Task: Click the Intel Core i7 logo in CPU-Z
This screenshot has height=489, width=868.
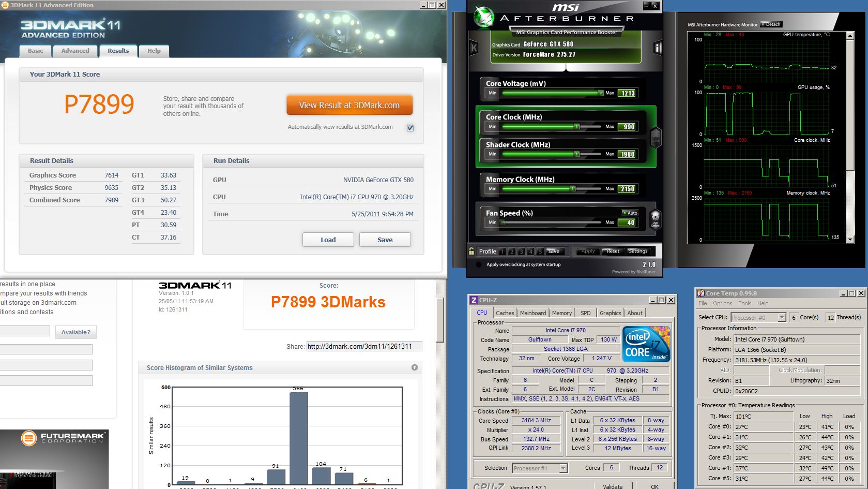Action: pyautogui.click(x=646, y=344)
